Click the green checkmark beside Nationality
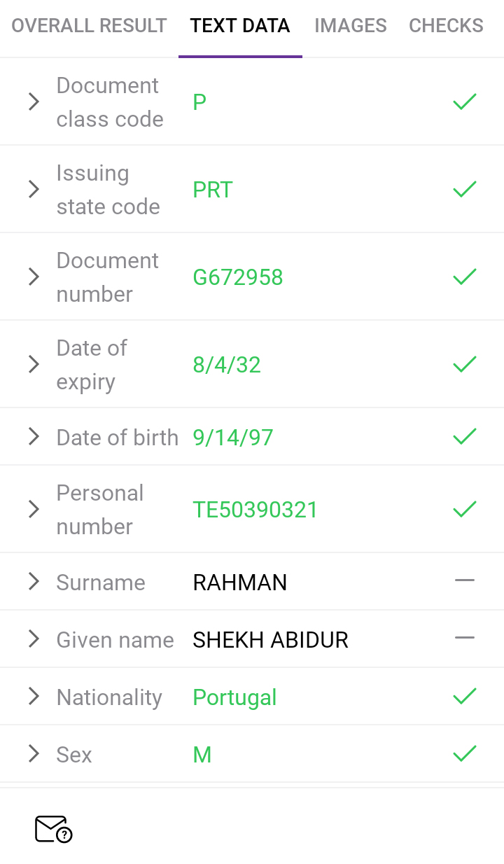 pyautogui.click(x=465, y=697)
